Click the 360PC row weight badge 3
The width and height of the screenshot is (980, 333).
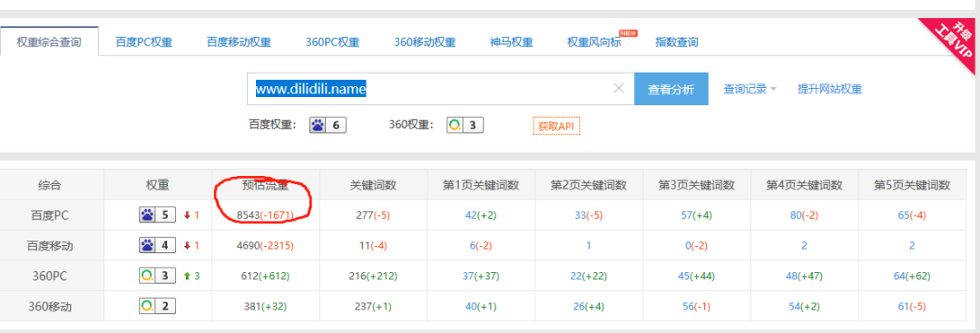157,276
